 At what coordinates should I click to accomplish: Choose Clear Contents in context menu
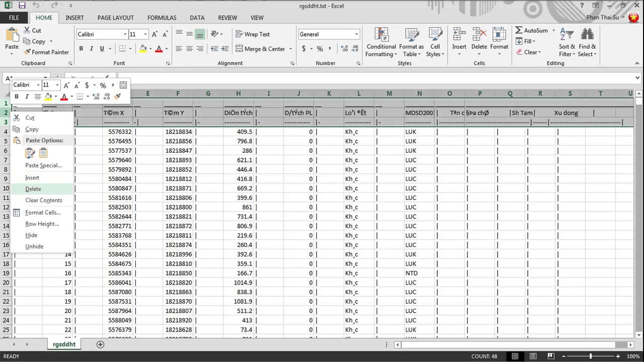[42, 200]
